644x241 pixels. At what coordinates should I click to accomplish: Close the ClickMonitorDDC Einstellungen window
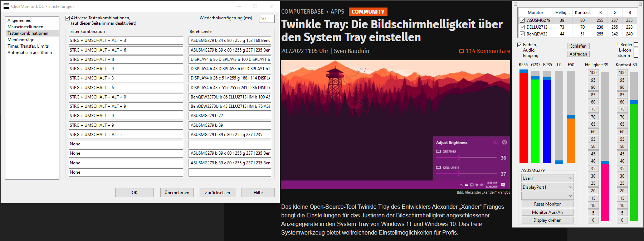pyautogui.click(x=272, y=6)
